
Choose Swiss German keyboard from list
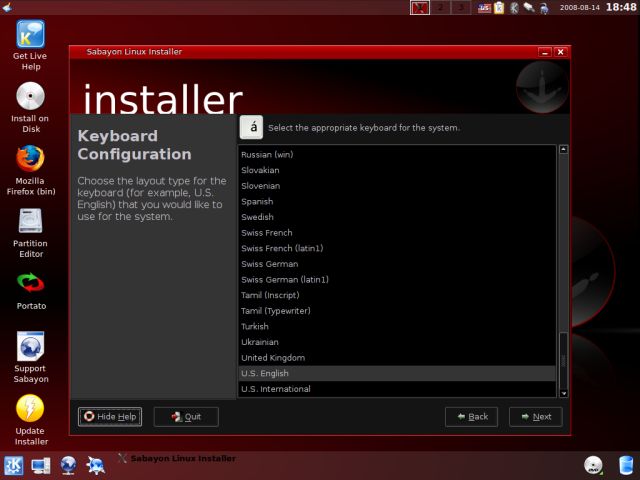(x=269, y=264)
